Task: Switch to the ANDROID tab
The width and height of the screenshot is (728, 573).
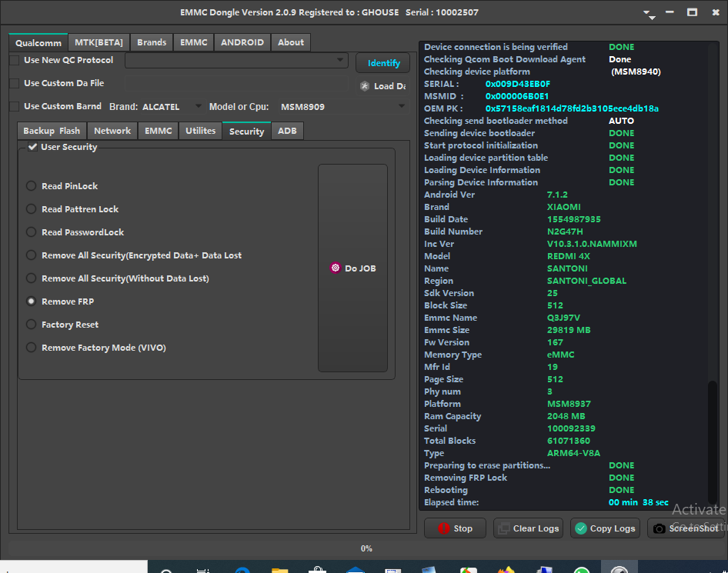Action: [x=242, y=42]
